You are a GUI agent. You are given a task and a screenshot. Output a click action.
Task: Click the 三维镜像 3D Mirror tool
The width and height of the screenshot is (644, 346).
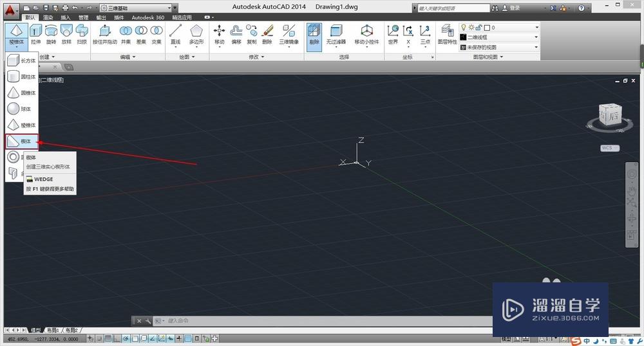point(289,35)
